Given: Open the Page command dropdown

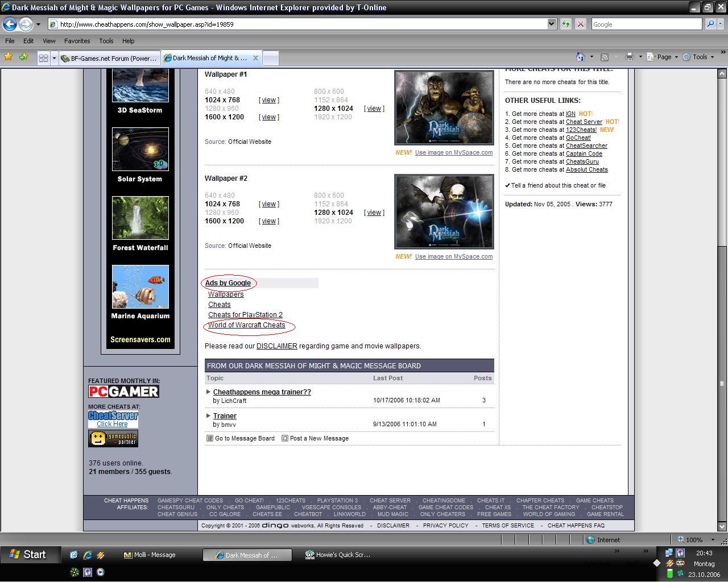Looking at the screenshot, I should point(664,57).
